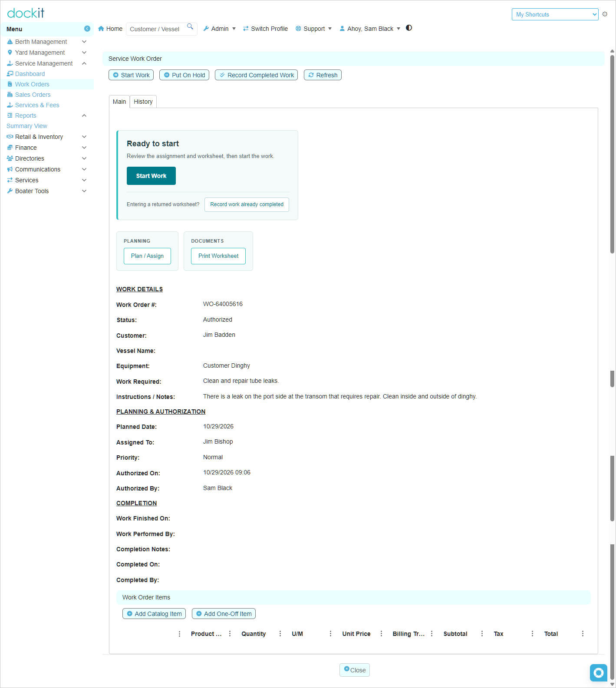Viewport: 616px width, 688px height.
Task: Open column menu dots for Tax column
Action: 533,634
